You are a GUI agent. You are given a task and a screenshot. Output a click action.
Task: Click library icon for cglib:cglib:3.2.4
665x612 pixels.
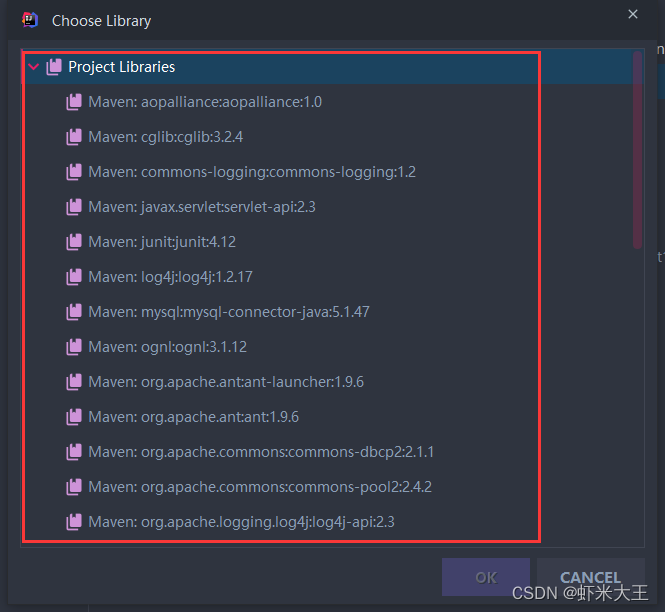pyautogui.click(x=74, y=137)
